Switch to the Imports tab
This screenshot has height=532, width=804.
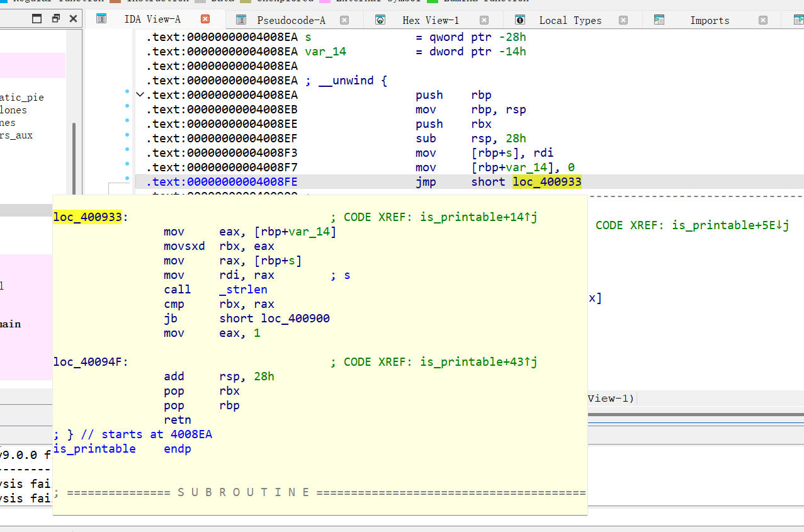pyautogui.click(x=710, y=20)
